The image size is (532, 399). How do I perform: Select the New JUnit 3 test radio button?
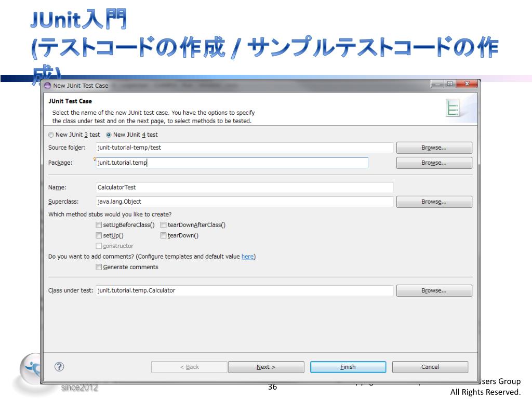[x=51, y=135]
